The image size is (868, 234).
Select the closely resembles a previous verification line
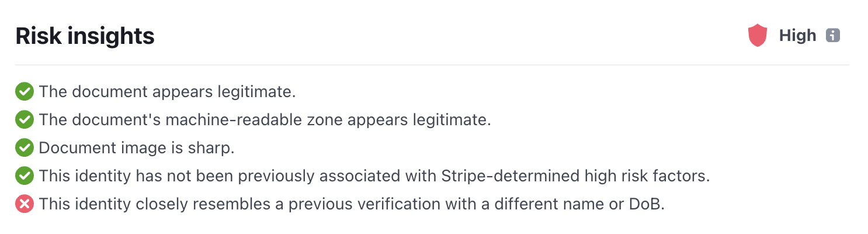click(x=352, y=204)
